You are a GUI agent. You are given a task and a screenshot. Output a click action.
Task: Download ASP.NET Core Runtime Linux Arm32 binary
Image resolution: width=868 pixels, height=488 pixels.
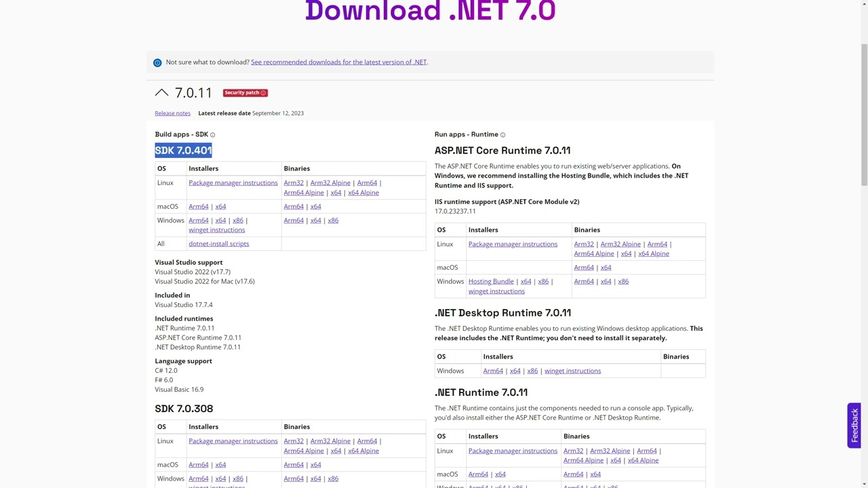(584, 244)
